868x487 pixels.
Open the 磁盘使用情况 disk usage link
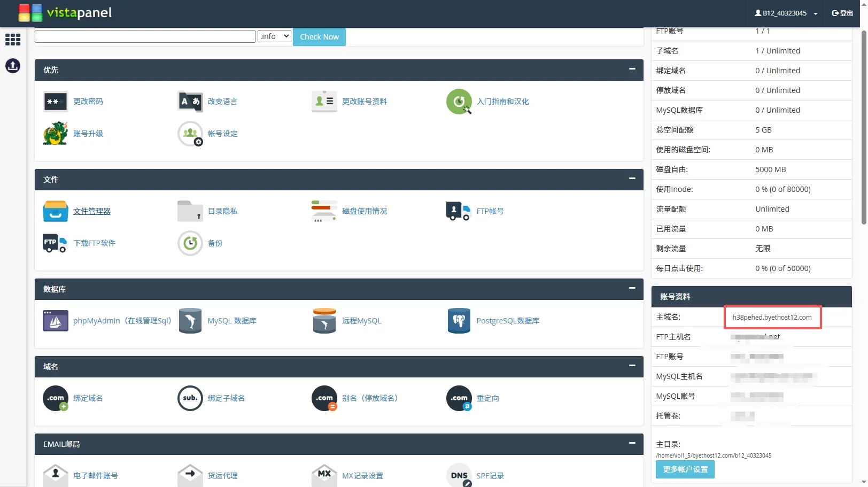click(x=364, y=211)
